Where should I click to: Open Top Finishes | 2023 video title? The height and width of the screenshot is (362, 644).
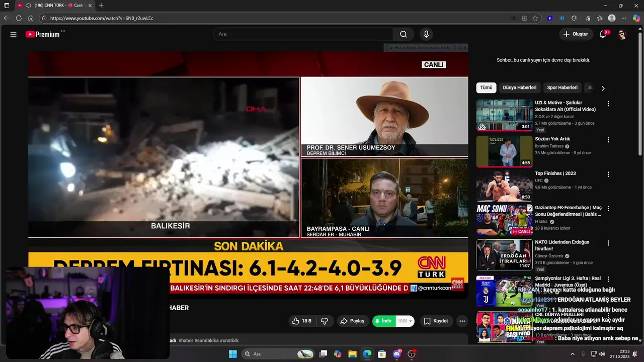[555, 173]
